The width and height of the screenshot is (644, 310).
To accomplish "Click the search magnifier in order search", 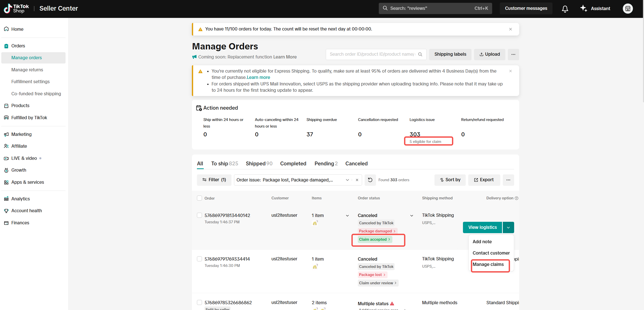I will click(x=420, y=54).
